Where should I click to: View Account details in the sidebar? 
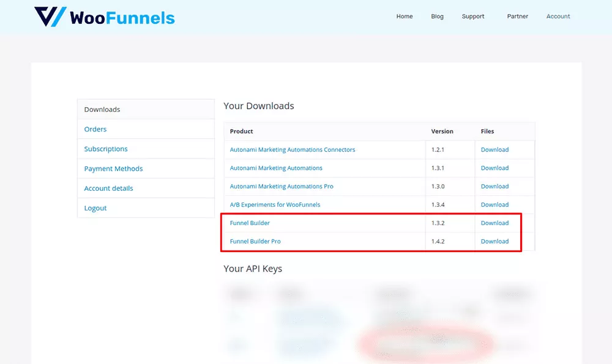108,188
